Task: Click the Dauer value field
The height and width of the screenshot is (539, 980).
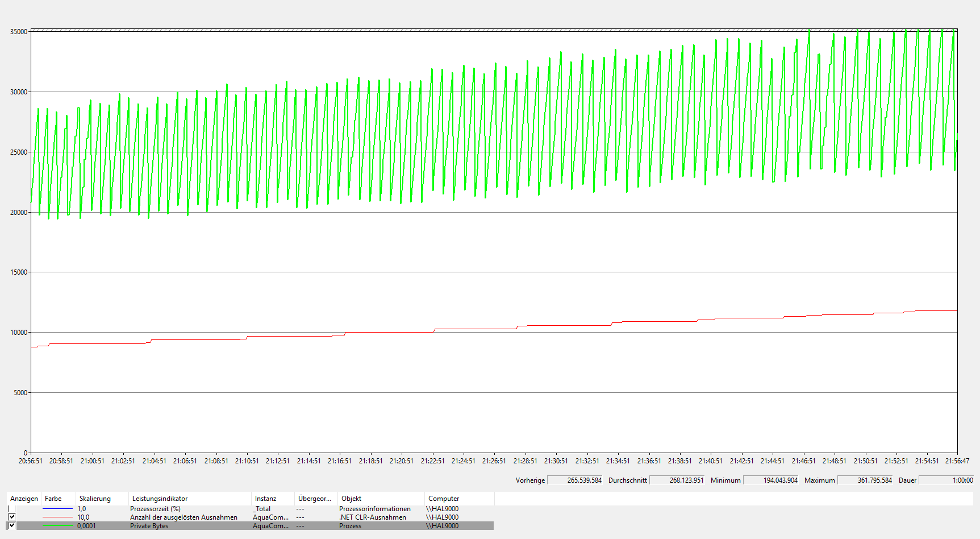Action: pyautogui.click(x=946, y=480)
